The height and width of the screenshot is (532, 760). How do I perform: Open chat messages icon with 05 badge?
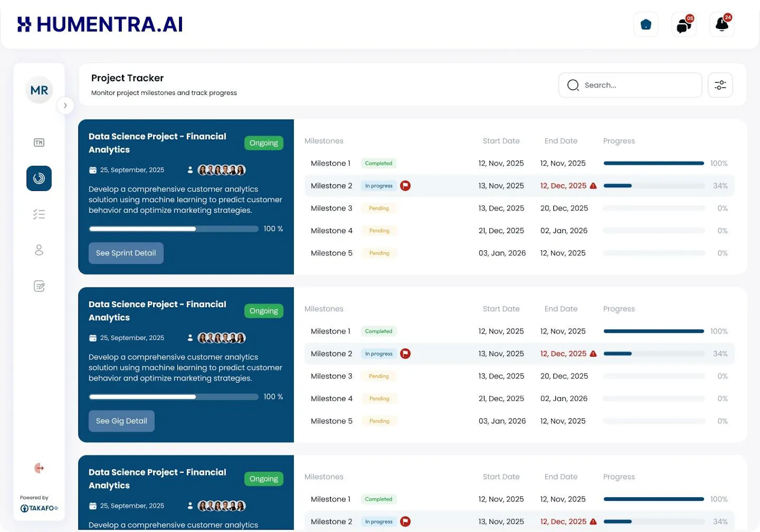pos(684,24)
